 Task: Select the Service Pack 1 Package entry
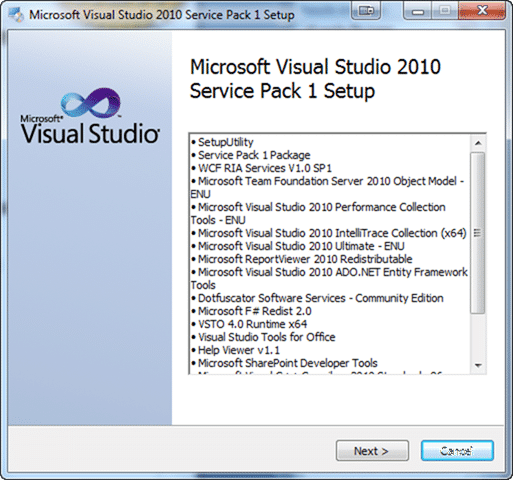click(251, 155)
